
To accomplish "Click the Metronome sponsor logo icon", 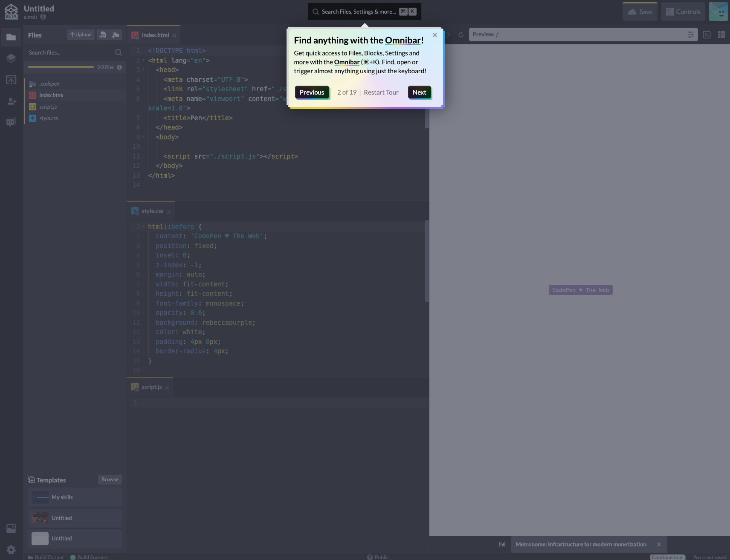I will coord(502,544).
